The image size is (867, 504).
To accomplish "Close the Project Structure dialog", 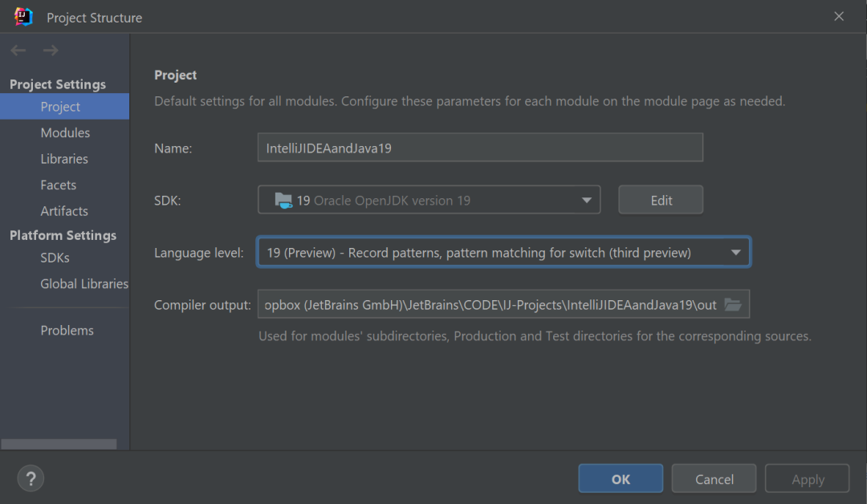I will [x=839, y=17].
